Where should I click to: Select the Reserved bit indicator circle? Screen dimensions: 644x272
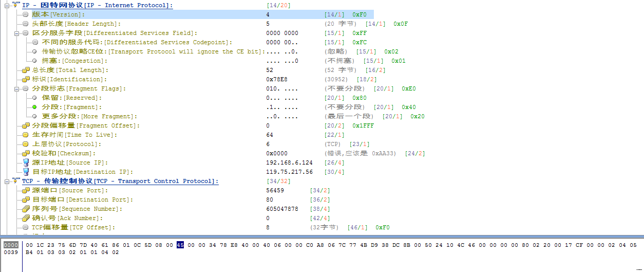pyautogui.click(x=35, y=98)
